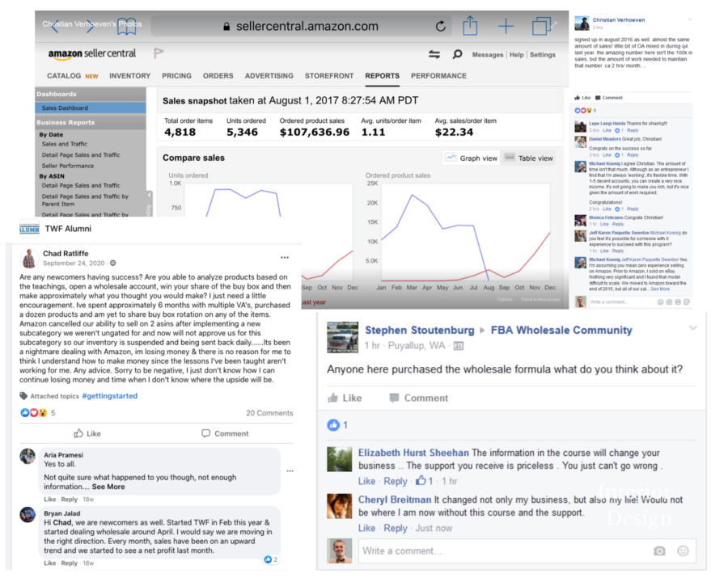This screenshot has width=728, height=582.
Task: Comment on Stephen Stoutenburg's post
Action: pyautogui.click(x=419, y=398)
